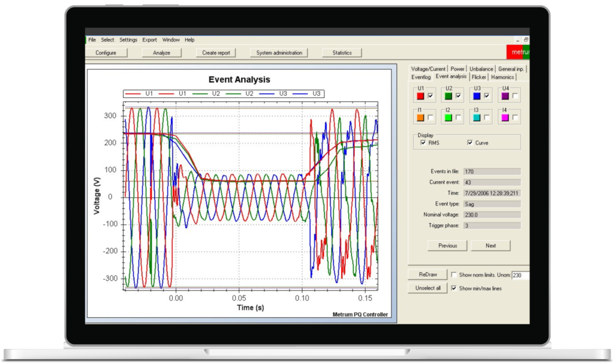The width and height of the screenshot is (614, 364).
Task: Click the ReDraw button
Action: (x=428, y=275)
